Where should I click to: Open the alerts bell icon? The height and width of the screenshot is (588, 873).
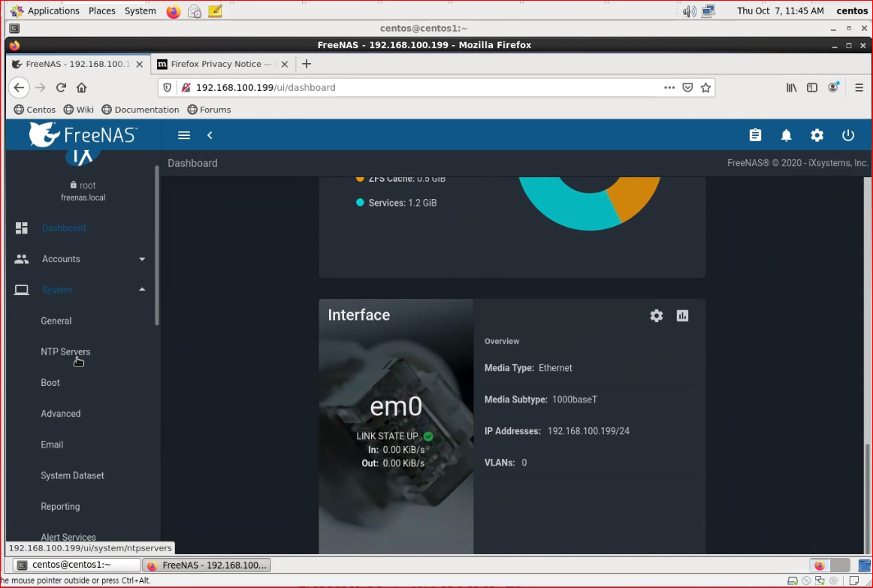pyautogui.click(x=786, y=135)
